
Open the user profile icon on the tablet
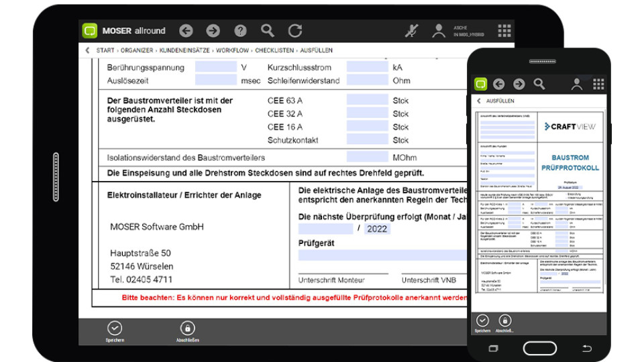coord(439,31)
